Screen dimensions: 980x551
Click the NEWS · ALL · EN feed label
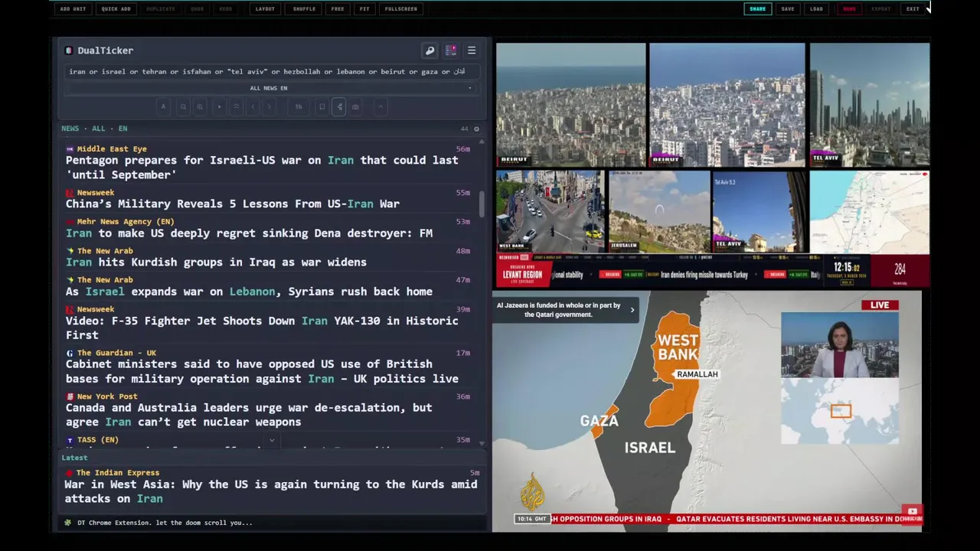[x=94, y=129]
